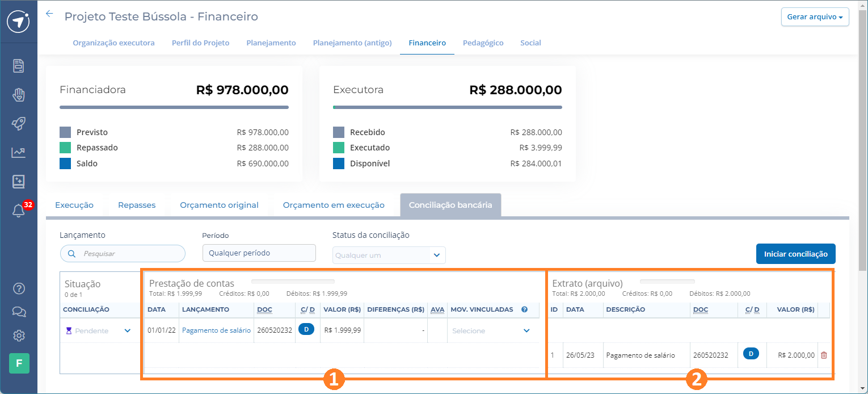Open the Execução sub-tab
Viewport: 868px width, 394px height.
tap(74, 205)
